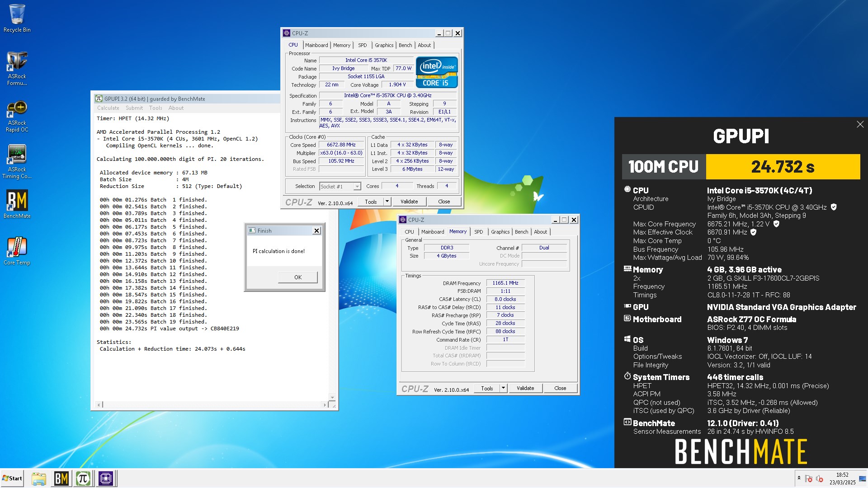This screenshot has height=488, width=868.
Task: Select the BenchMate taskbar icon
Action: coord(61,479)
